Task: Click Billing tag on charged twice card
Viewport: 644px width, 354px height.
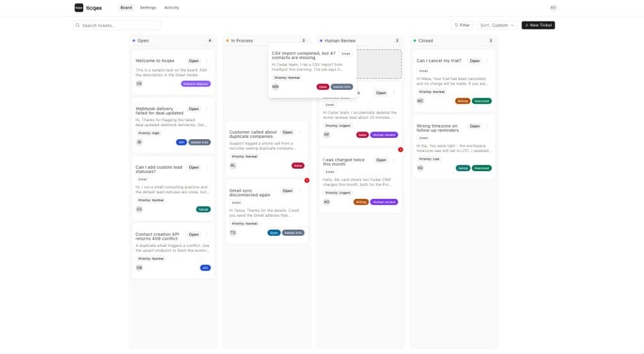Action: (361, 202)
